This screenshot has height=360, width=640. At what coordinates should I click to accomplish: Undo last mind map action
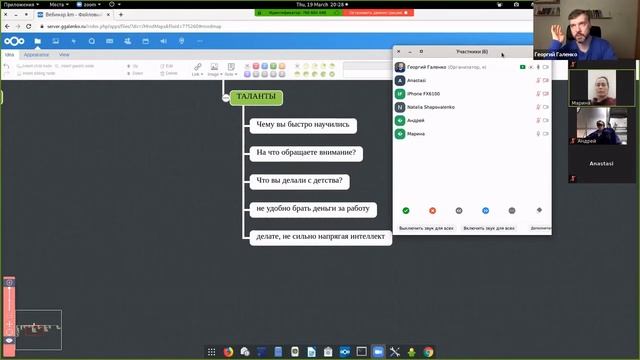pyautogui.click(x=7, y=66)
